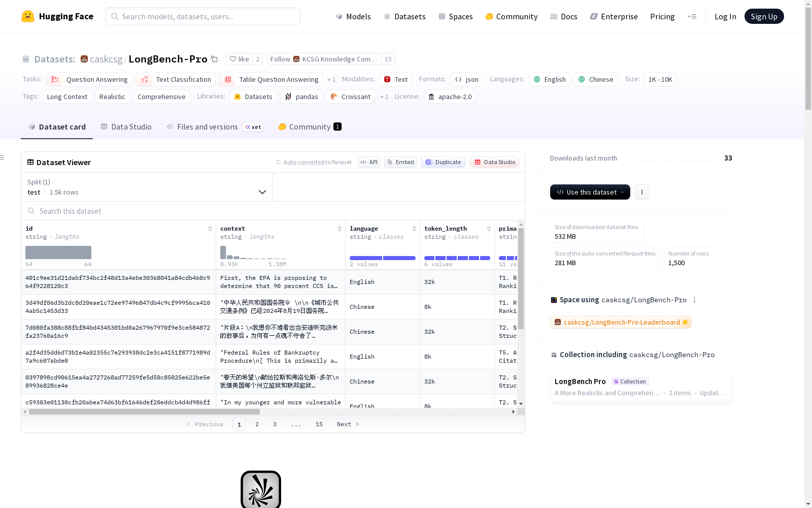
Task: Click the heart like button
Action: [x=239, y=59]
